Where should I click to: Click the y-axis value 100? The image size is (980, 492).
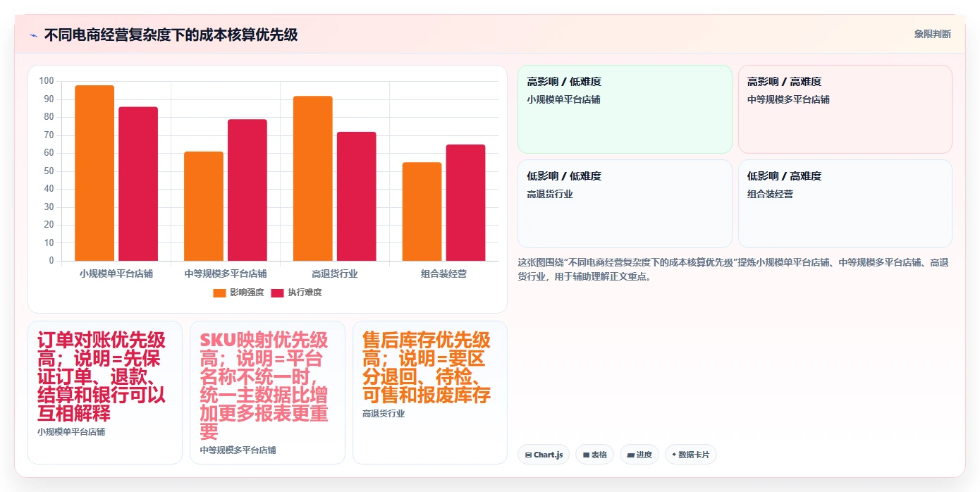pyautogui.click(x=47, y=81)
